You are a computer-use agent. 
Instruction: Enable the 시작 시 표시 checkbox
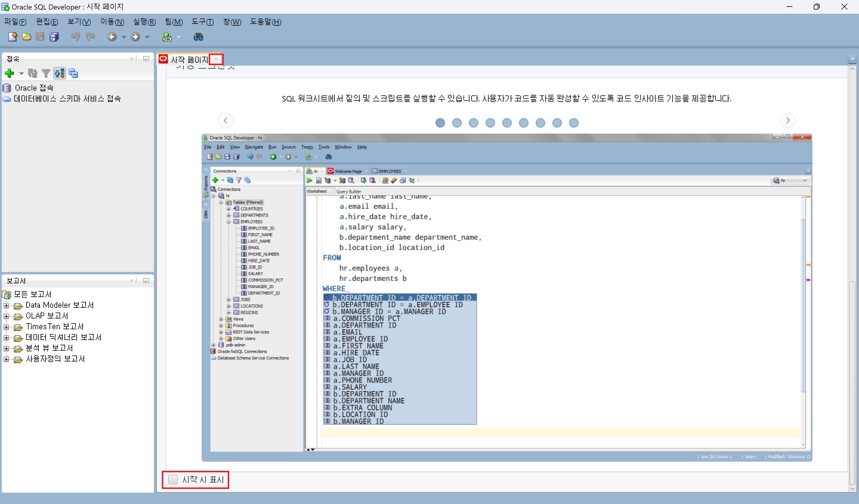(x=173, y=480)
